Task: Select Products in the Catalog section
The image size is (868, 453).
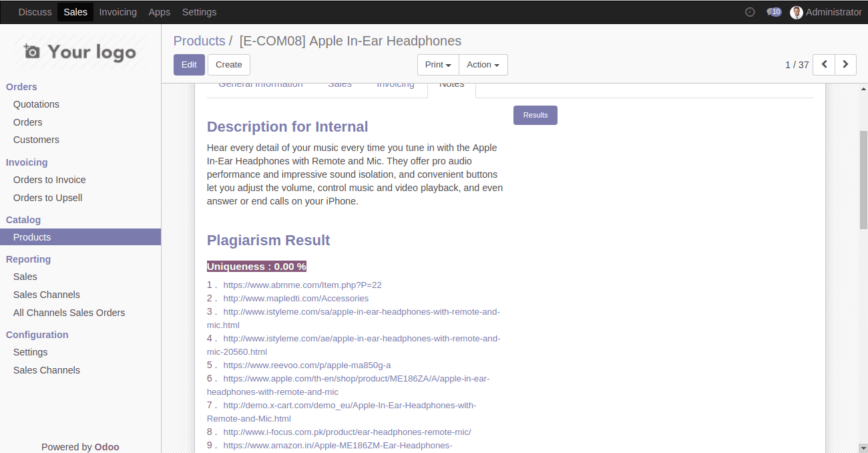Action: point(80,237)
